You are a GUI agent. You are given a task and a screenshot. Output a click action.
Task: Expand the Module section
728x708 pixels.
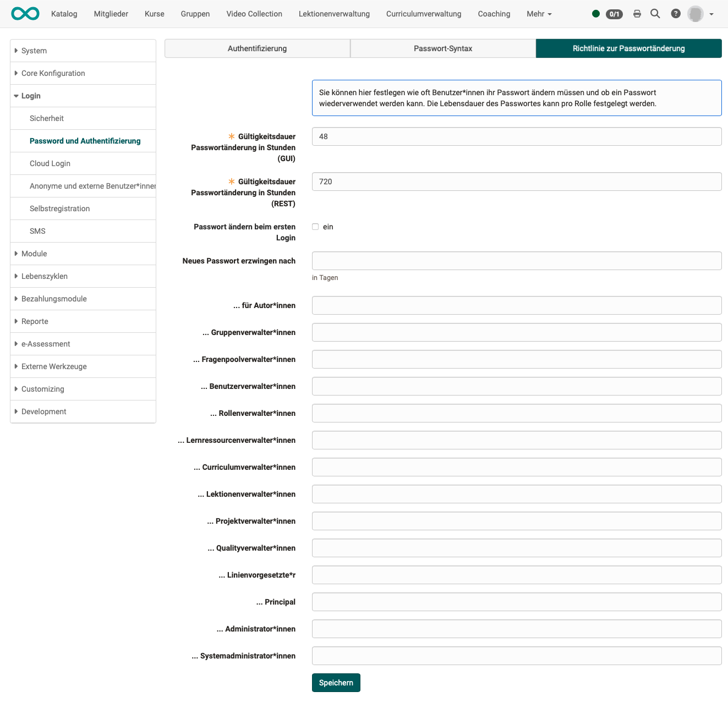34,254
